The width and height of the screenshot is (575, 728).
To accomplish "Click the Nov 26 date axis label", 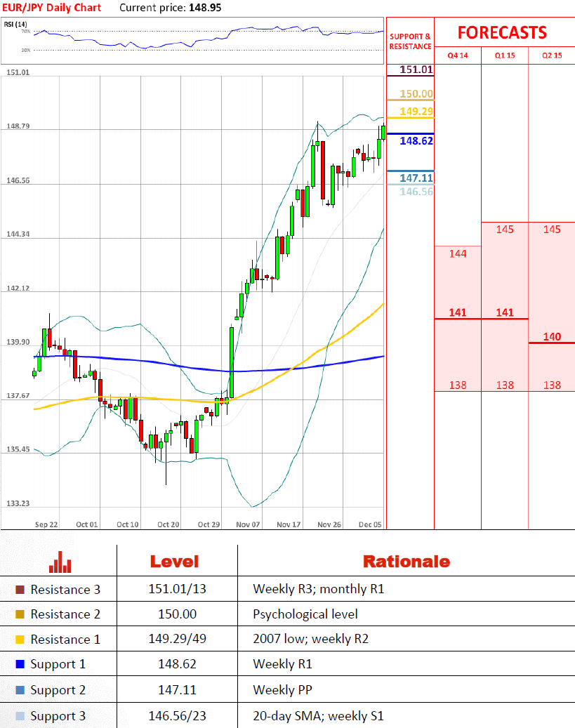I will (x=329, y=524).
